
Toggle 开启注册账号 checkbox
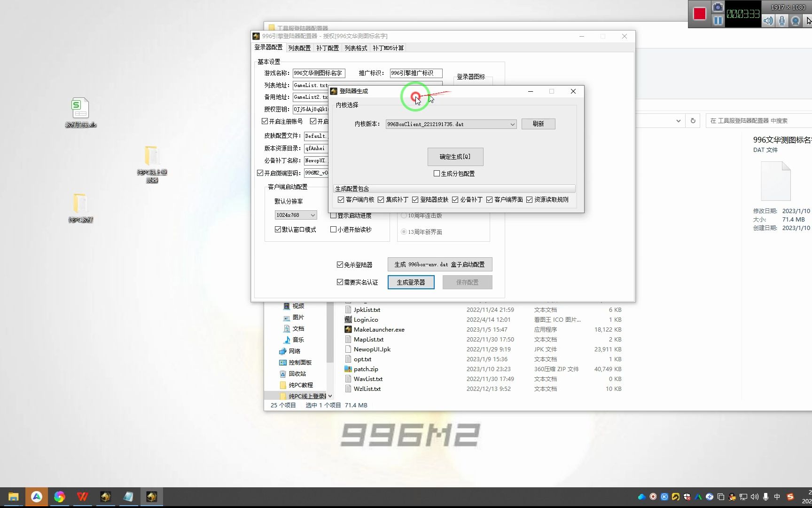point(265,121)
